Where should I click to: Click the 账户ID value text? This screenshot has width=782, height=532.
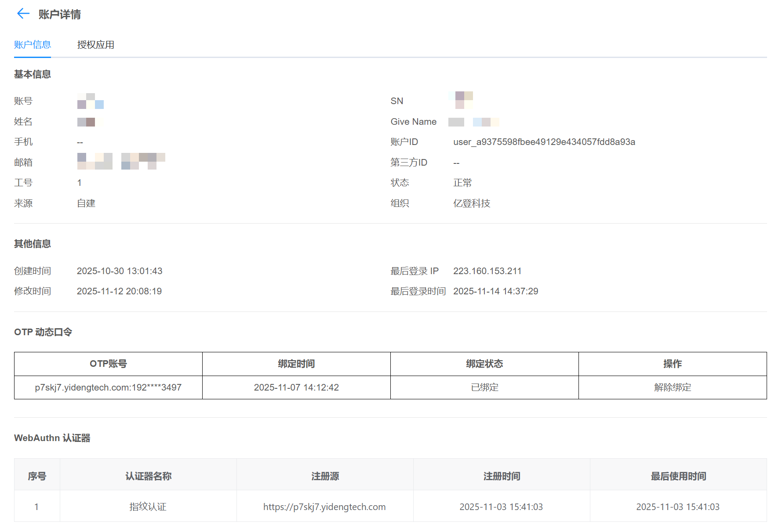click(544, 142)
